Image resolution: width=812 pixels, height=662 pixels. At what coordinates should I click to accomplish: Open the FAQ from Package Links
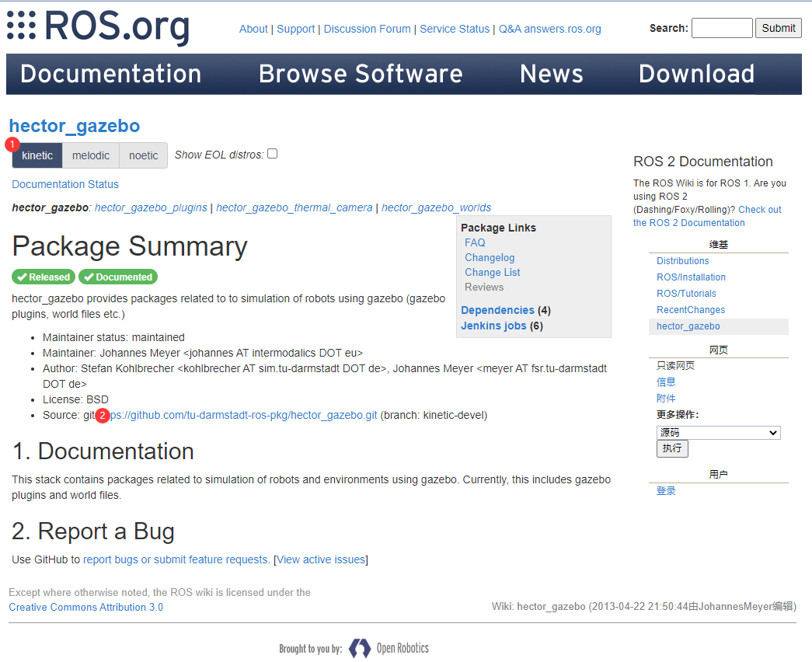tap(474, 242)
